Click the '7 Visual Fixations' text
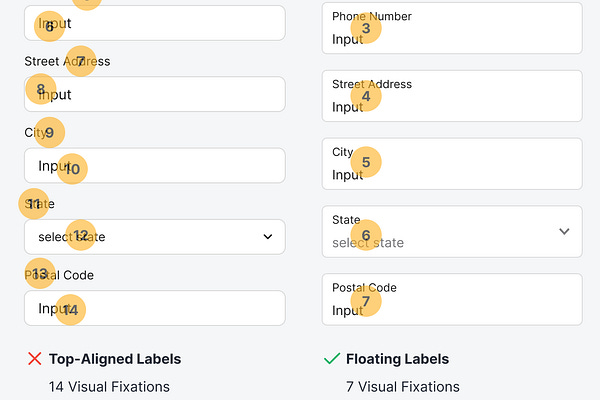600x400 pixels. (403, 386)
